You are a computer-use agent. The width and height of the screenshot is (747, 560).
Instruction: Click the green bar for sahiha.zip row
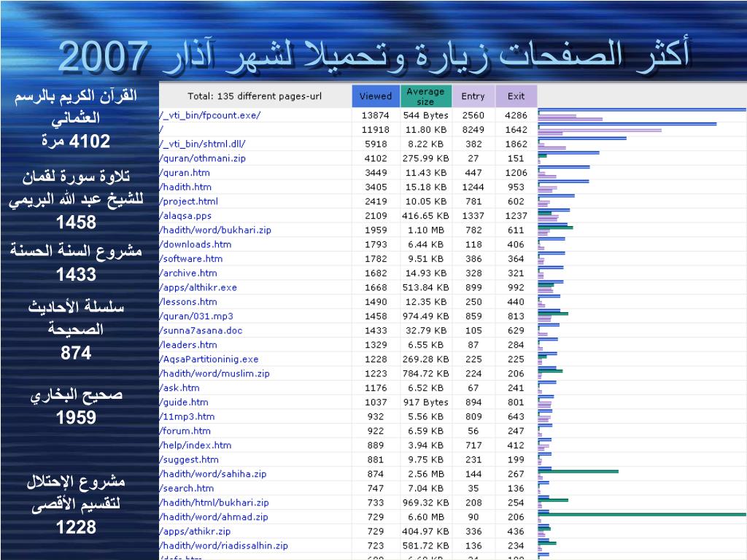pyautogui.click(x=578, y=472)
